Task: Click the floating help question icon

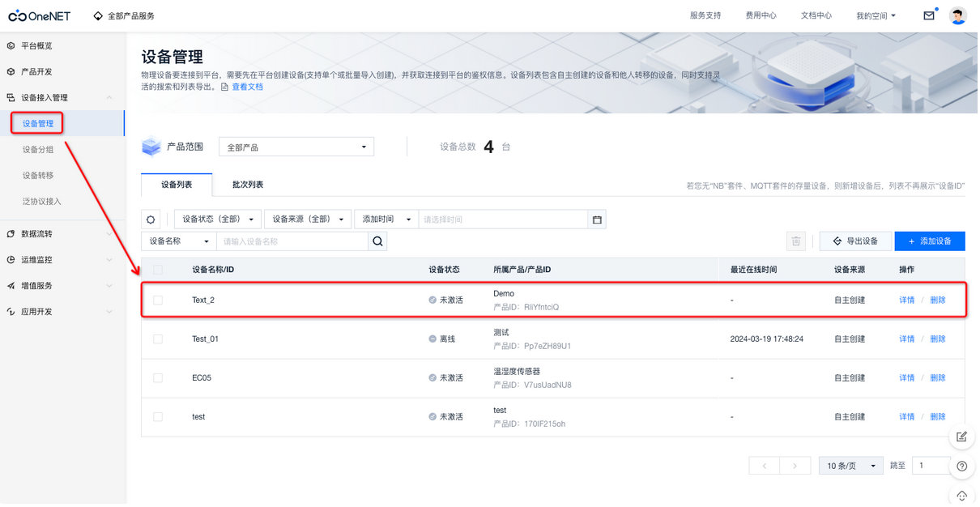Action: coord(961,467)
